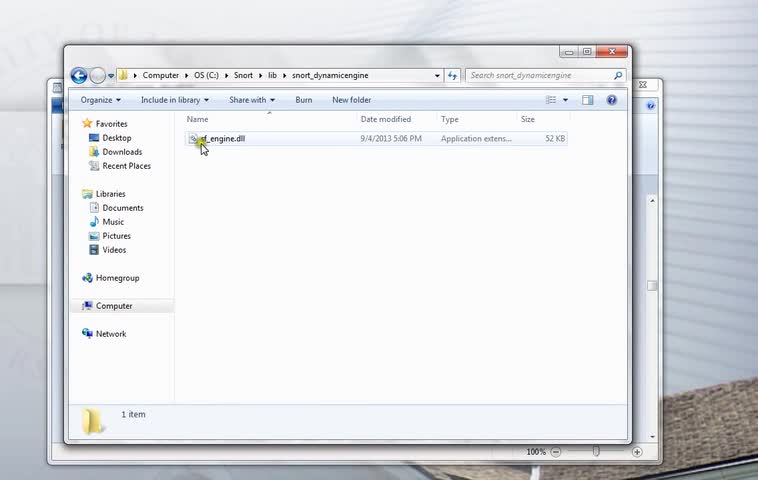Click the Documents library icon
Viewport: 758px width, 480px height.
[94, 208]
